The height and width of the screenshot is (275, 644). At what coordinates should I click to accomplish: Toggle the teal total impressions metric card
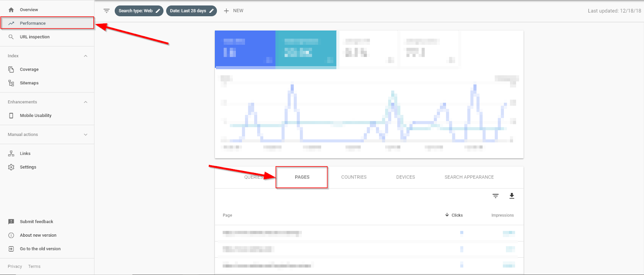coord(306,50)
